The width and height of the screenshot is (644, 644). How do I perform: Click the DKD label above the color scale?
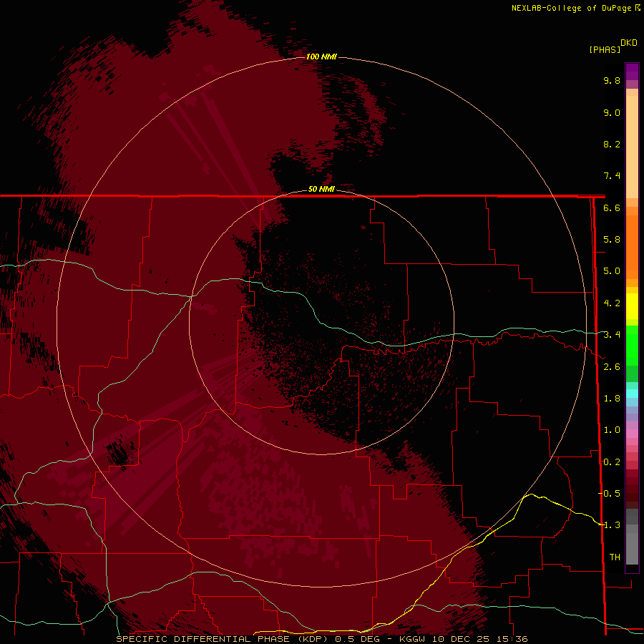629,43
